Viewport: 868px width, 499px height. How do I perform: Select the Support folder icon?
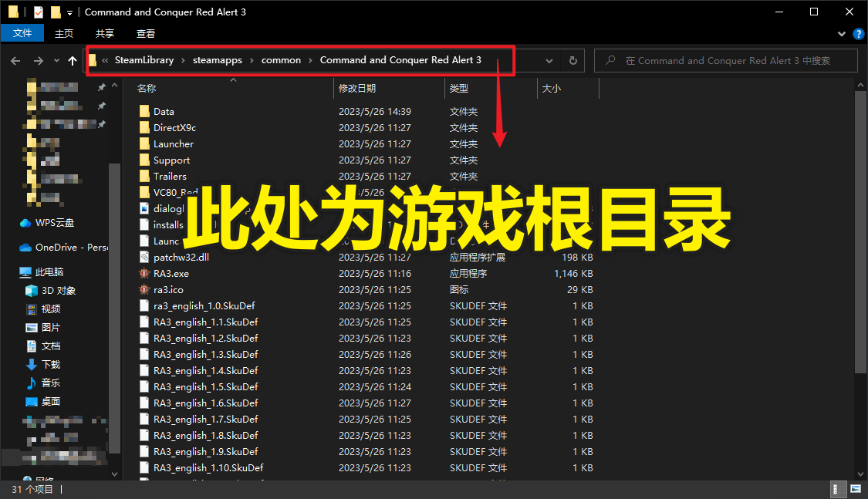[144, 160]
